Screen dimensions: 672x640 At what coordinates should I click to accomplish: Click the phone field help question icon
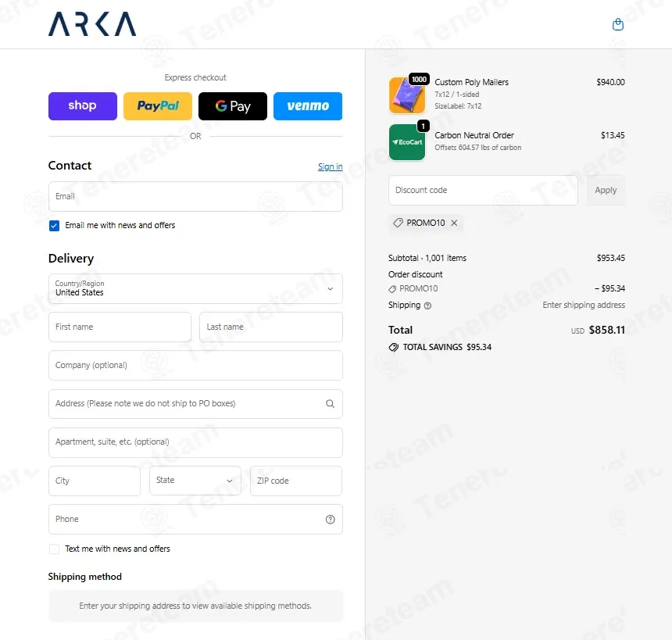click(x=330, y=520)
